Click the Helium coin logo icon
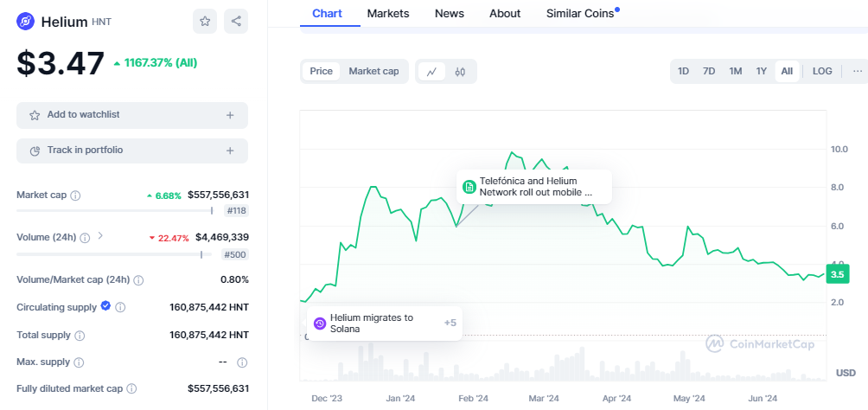This screenshot has width=868, height=410. (25, 22)
